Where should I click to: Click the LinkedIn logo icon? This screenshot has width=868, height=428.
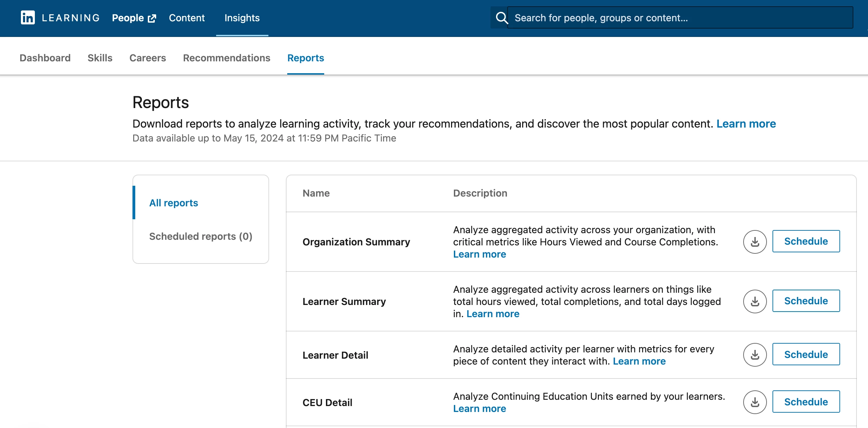[28, 18]
